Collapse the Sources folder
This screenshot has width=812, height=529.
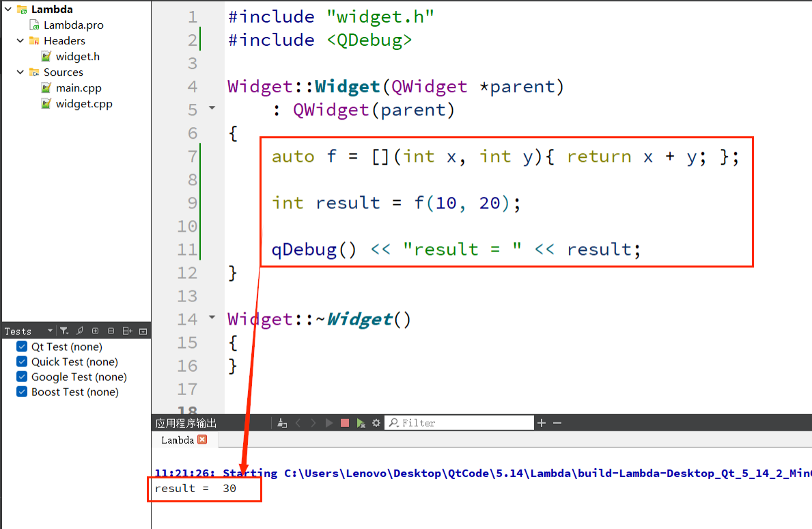pos(20,72)
